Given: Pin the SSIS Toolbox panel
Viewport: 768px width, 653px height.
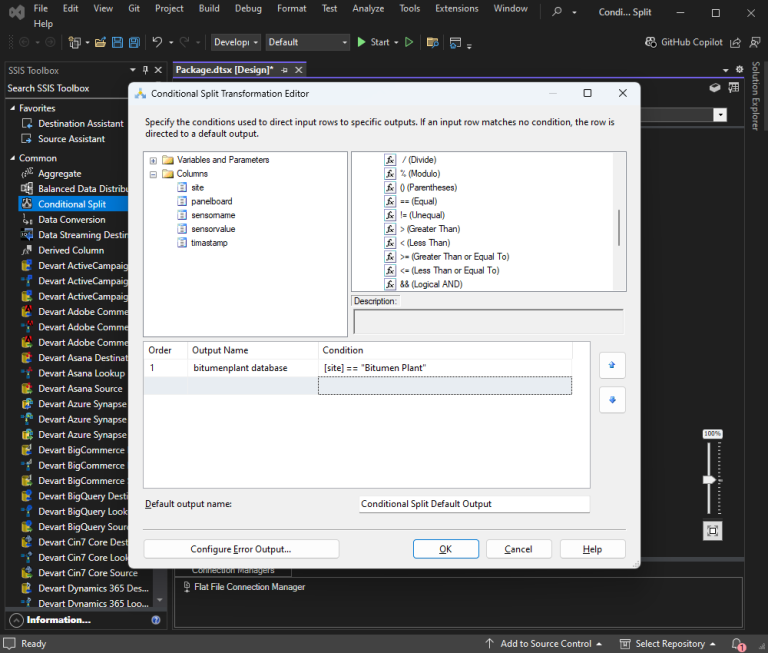Looking at the screenshot, I should click(145, 70).
